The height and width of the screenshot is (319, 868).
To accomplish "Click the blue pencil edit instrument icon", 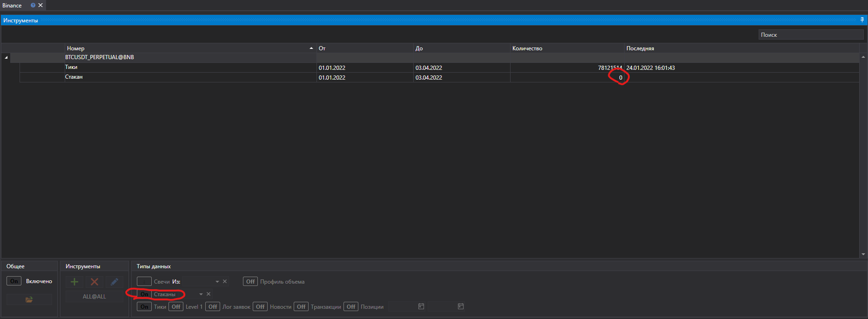I will 114,282.
